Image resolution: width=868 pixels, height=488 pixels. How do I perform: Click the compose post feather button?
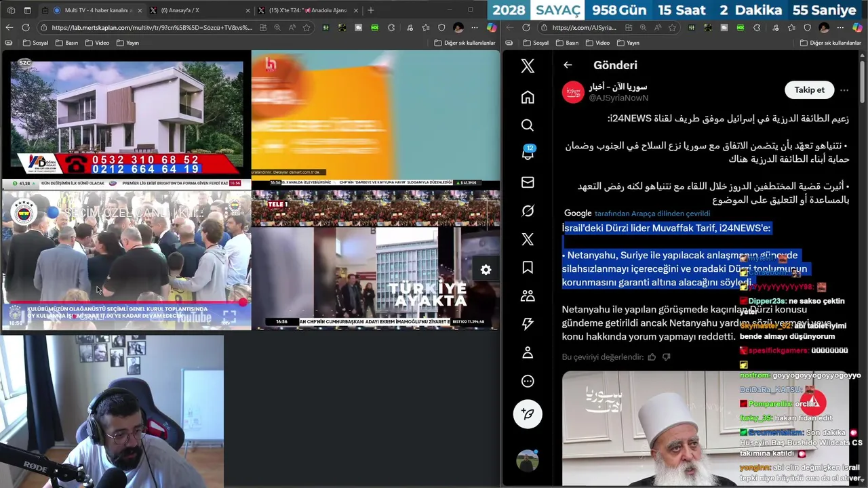[528, 413]
